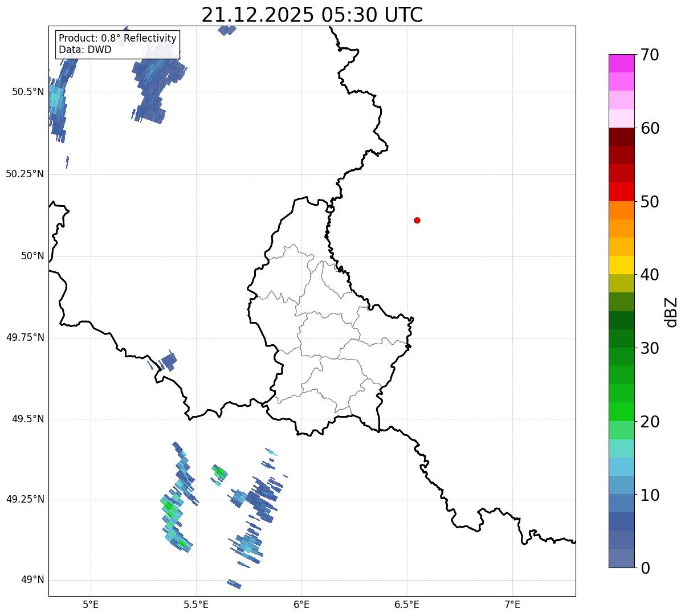Click the 5.5°E longitude label

[x=196, y=604]
